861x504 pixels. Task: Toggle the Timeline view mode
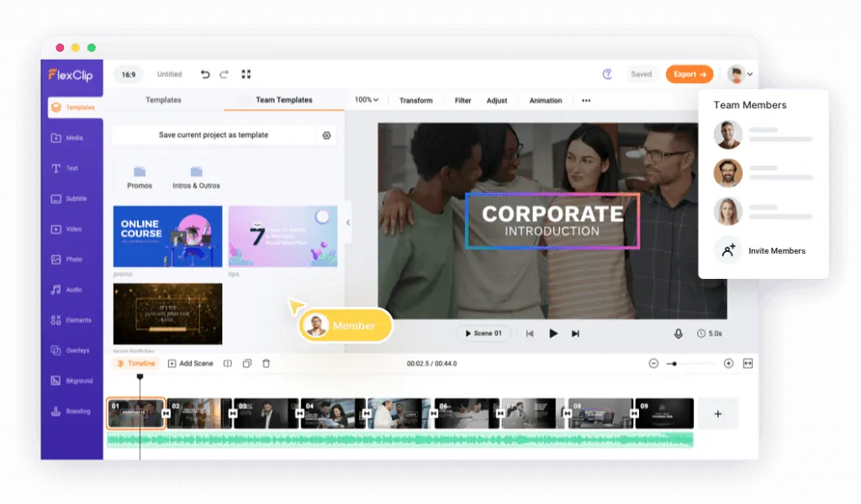(x=135, y=364)
